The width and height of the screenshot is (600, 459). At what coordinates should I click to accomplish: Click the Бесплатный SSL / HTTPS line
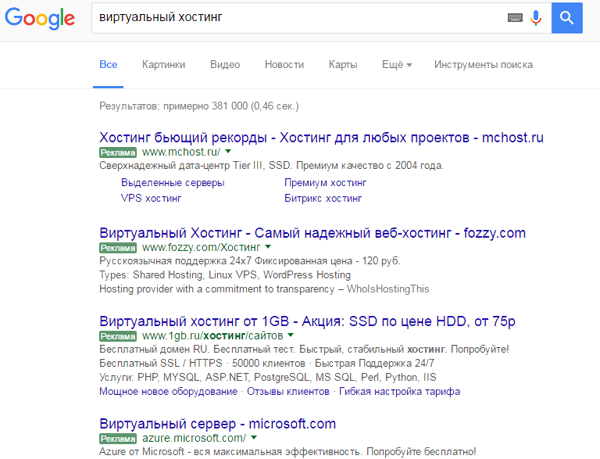point(267,363)
